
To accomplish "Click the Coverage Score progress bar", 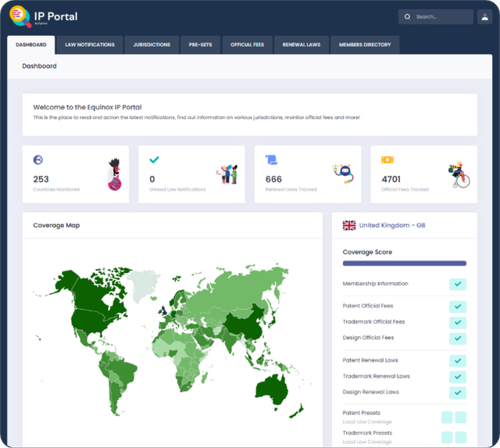I will [x=404, y=263].
